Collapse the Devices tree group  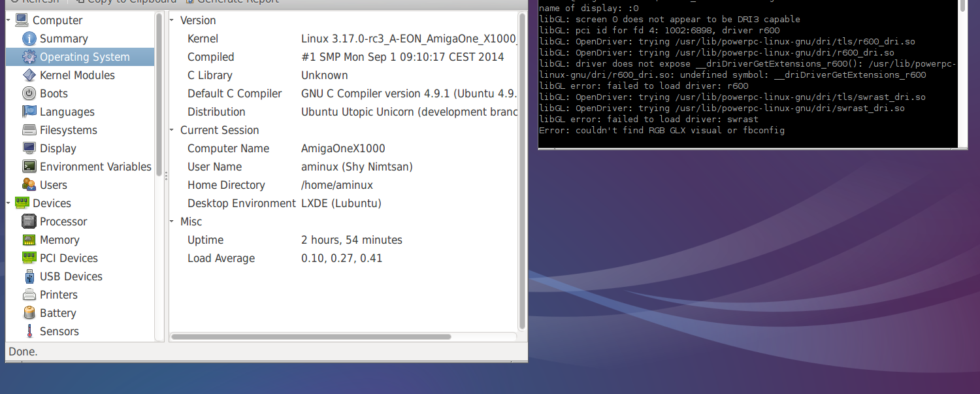(x=9, y=203)
